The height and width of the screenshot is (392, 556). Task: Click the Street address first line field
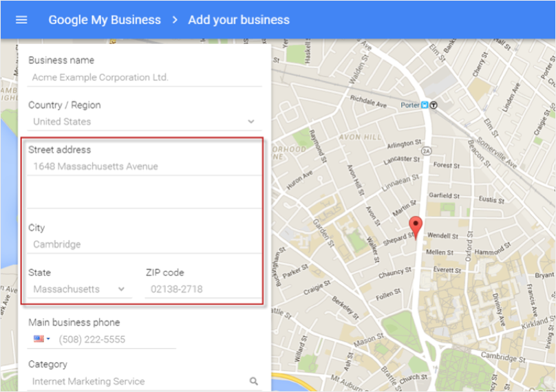point(145,166)
